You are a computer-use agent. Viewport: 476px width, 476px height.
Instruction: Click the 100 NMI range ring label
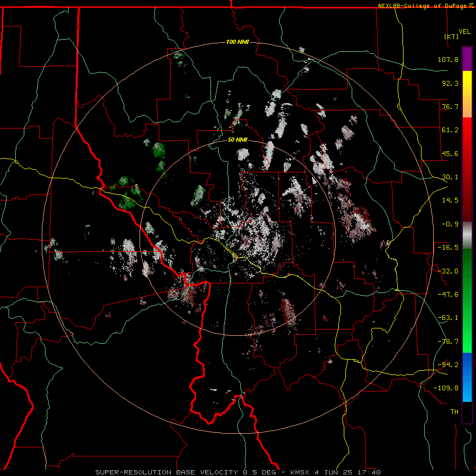(237, 42)
